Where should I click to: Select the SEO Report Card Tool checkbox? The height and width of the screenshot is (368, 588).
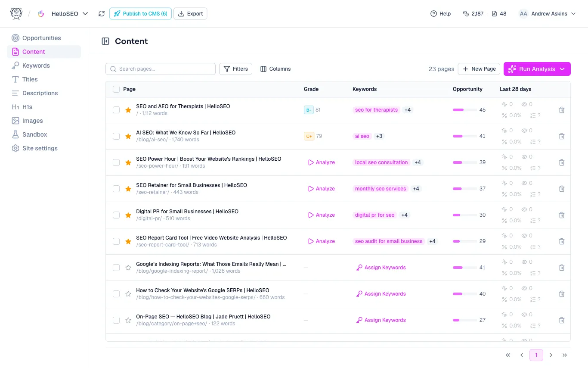(116, 241)
